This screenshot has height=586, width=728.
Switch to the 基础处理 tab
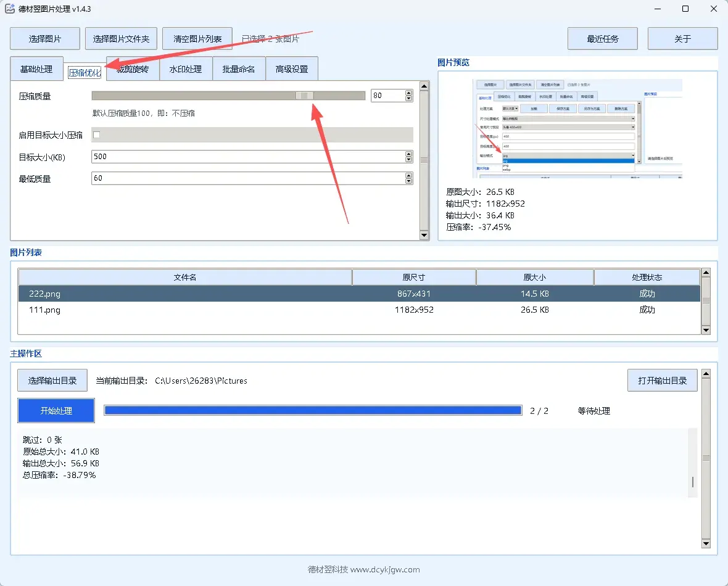point(36,68)
